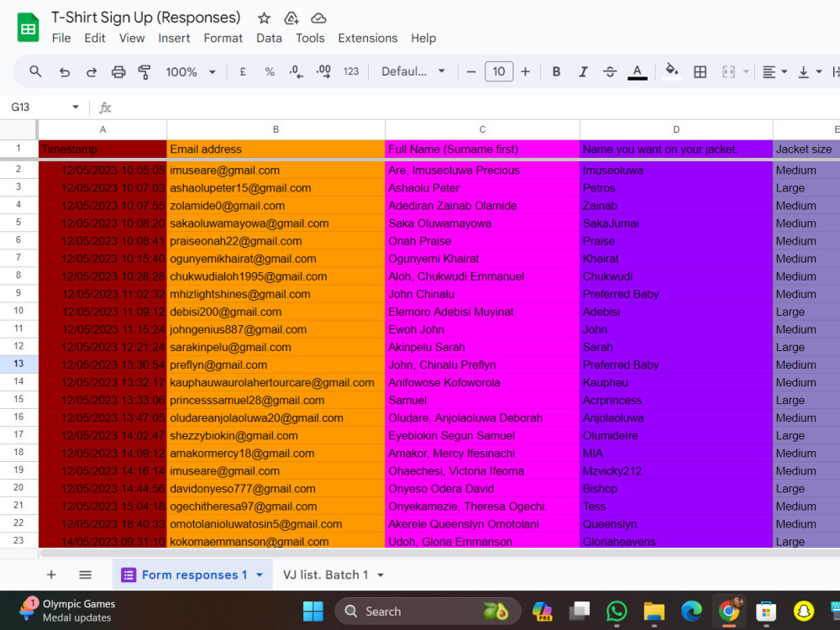Open Microsoft Edge from the taskbar

pos(691,612)
